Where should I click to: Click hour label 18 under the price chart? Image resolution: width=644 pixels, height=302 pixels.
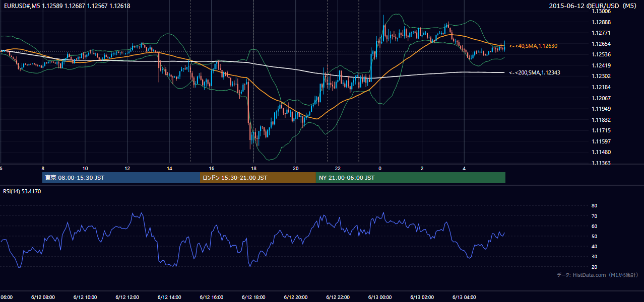(254, 169)
